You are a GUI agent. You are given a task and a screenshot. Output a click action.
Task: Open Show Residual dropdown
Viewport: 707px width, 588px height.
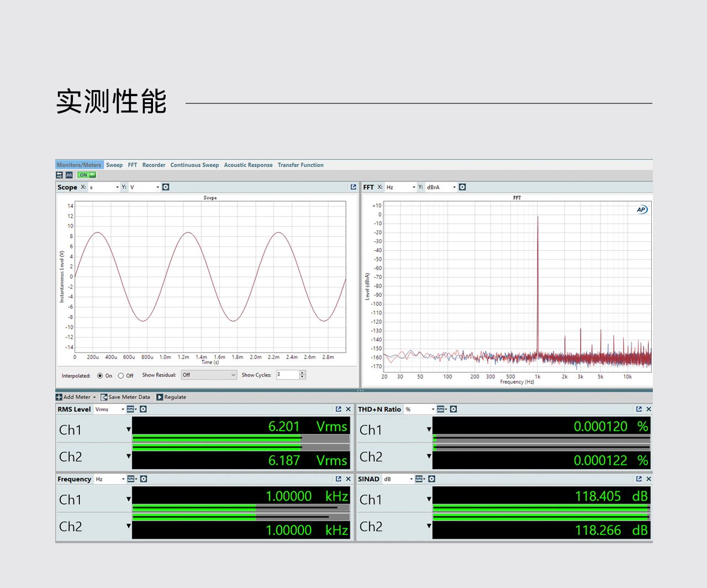(x=209, y=375)
